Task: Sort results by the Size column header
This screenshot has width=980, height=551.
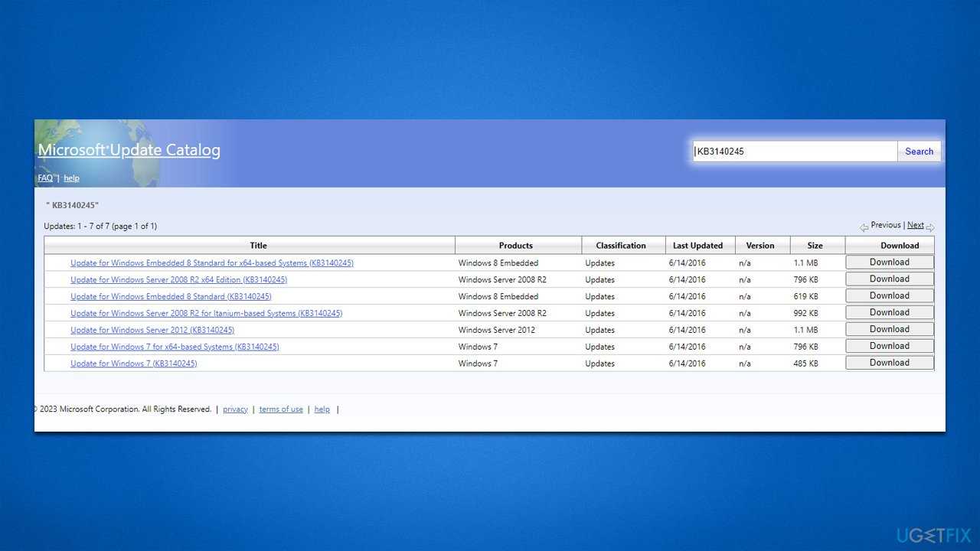Action: 815,246
